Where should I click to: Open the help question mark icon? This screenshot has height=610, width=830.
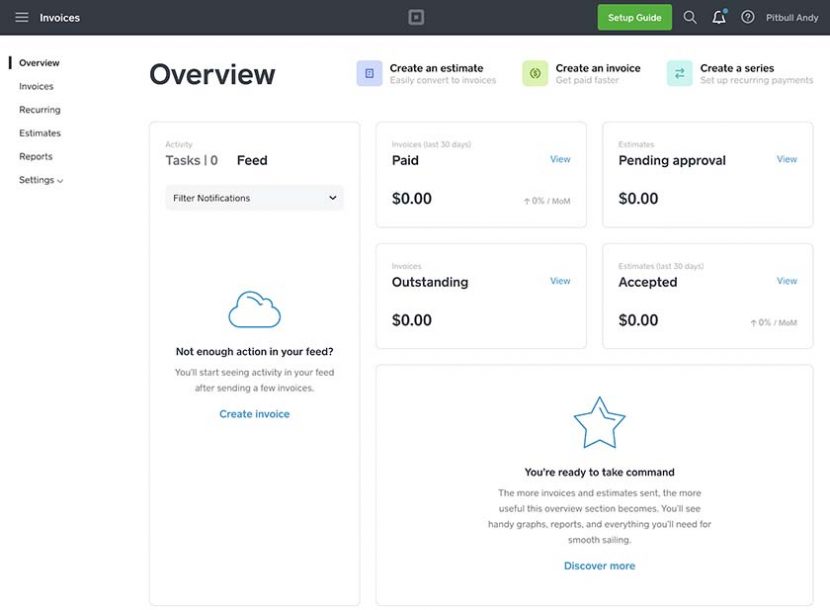coord(747,17)
